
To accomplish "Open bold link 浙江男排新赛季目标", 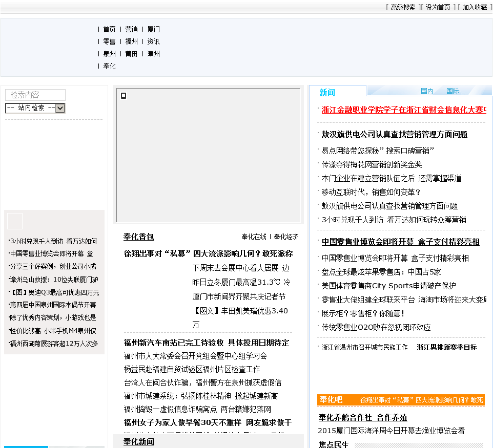I will coord(447,347).
